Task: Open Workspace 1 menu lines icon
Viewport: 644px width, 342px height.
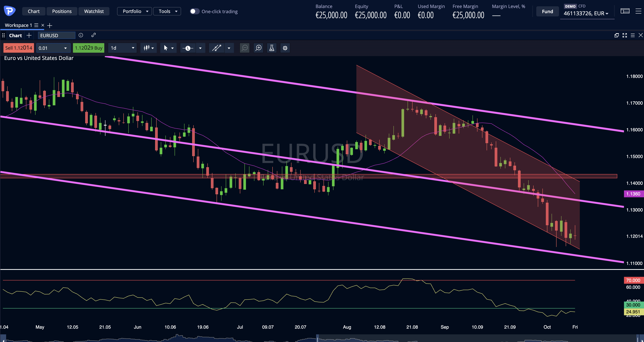Action: click(36, 25)
